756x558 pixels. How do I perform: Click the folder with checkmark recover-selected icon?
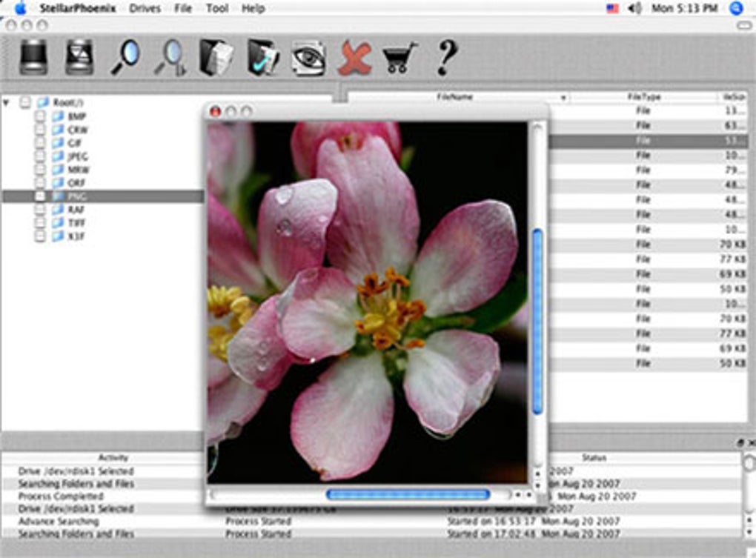(x=263, y=58)
